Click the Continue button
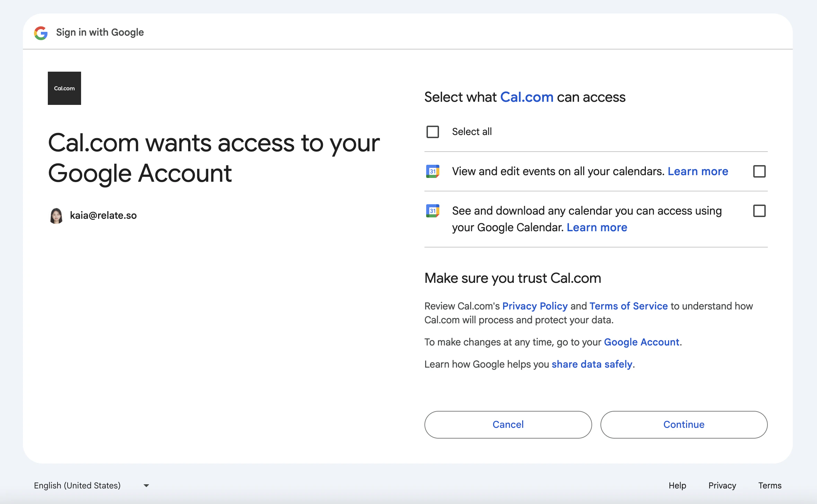 684,424
